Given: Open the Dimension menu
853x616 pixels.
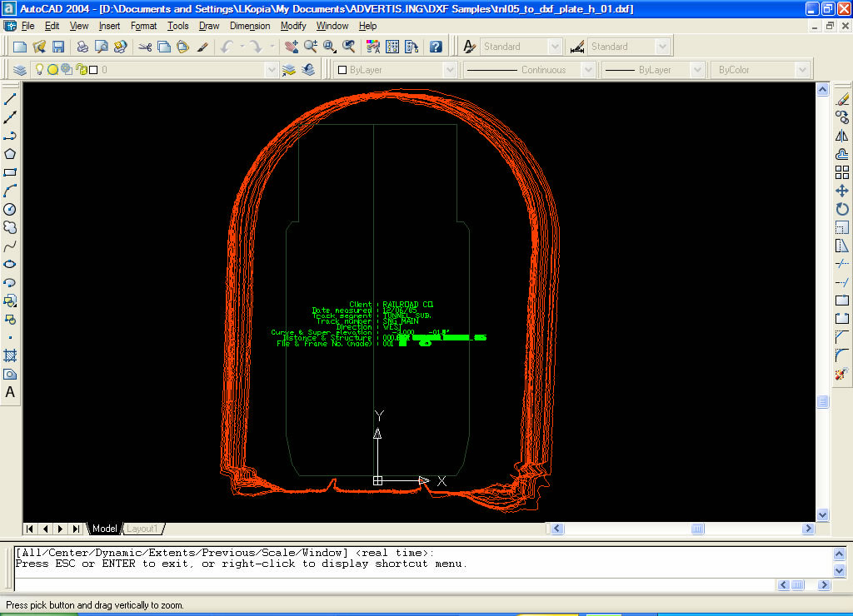Looking at the screenshot, I should tap(250, 26).
